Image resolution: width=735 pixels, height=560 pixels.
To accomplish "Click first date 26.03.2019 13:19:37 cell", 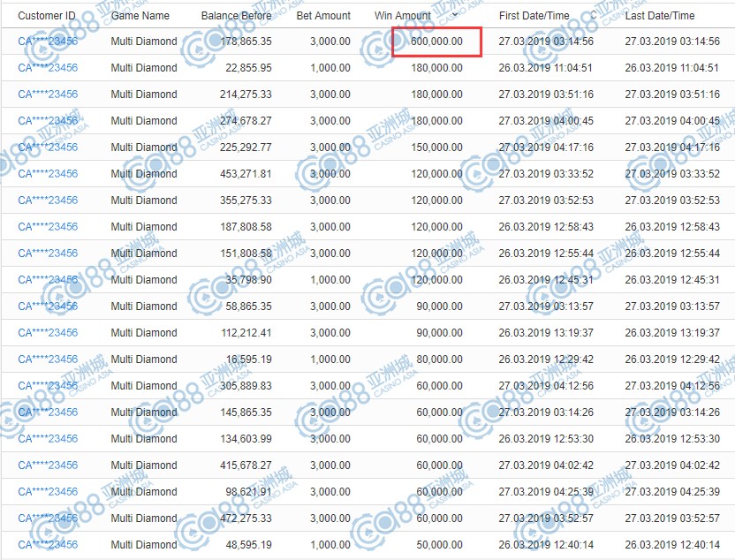I will tap(546, 333).
